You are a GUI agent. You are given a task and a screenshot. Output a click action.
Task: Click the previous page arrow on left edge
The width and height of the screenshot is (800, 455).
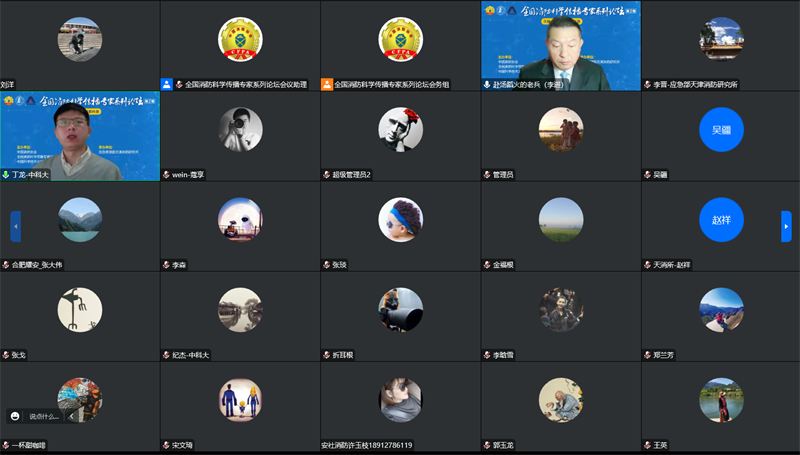coord(15,226)
